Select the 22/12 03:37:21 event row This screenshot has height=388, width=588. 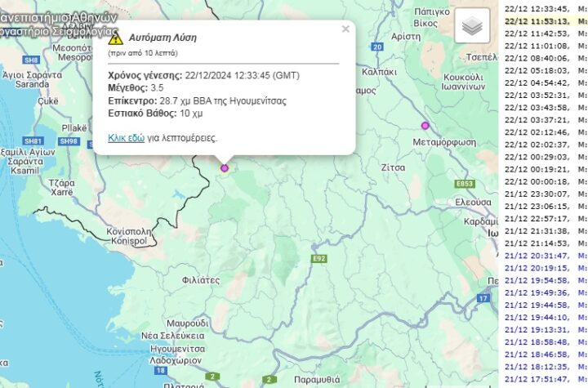546,120
